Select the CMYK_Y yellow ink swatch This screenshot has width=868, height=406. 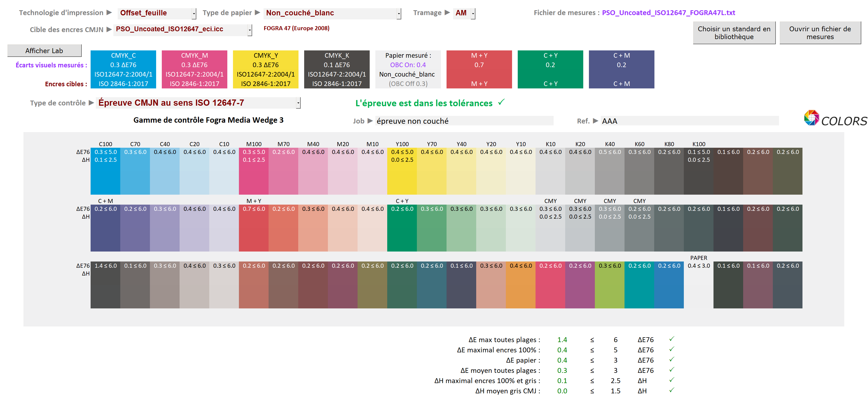pos(266,69)
